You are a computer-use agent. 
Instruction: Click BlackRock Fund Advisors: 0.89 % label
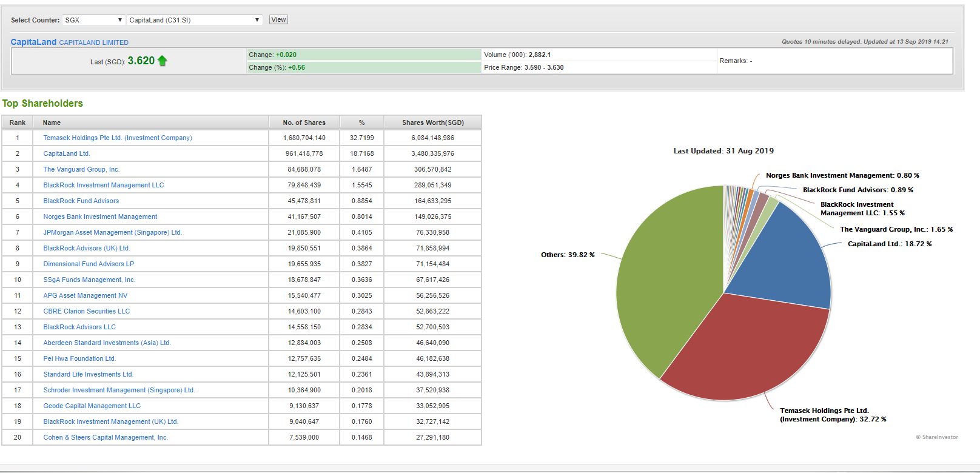(x=858, y=190)
